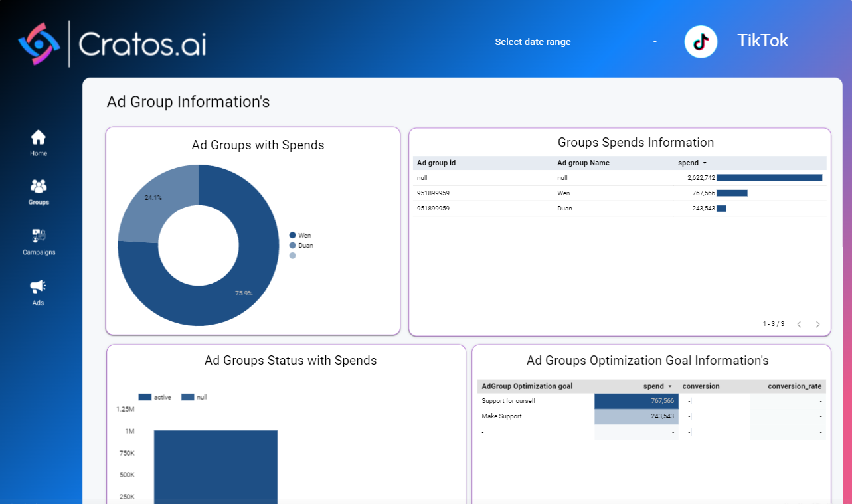The width and height of the screenshot is (852, 504).
Task: Click the Ad Group Information's heading
Action: pos(188,102)
